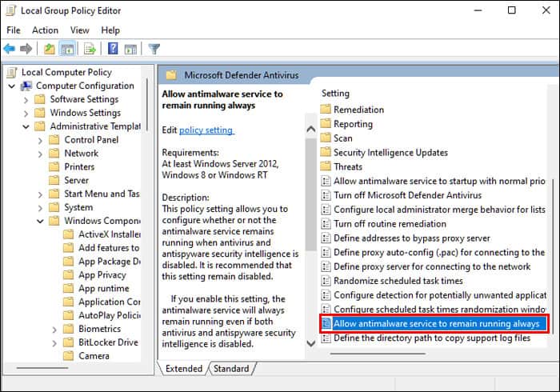Click the 'policy setting' edit link

[x=206, y=130]
